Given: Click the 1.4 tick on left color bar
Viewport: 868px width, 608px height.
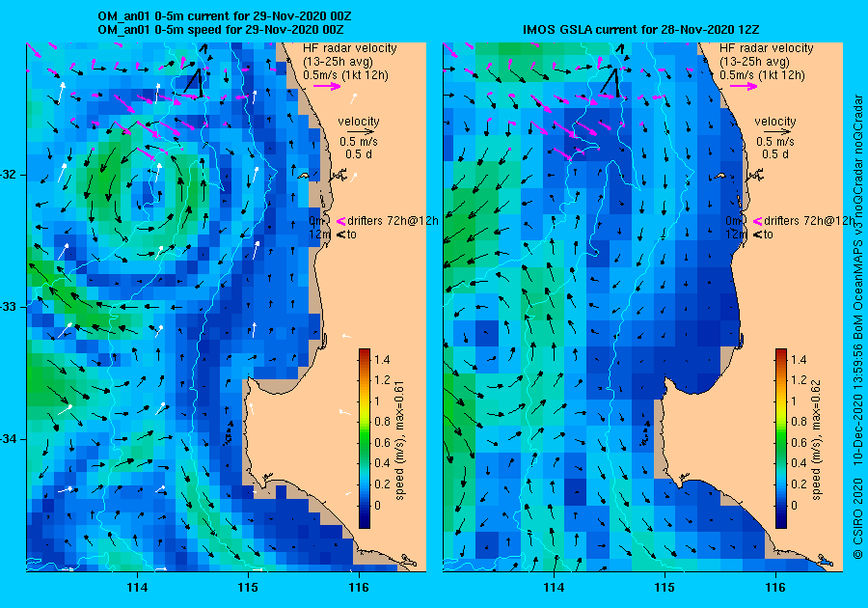Looking at the screenshot, I should (x=382, y=359).
